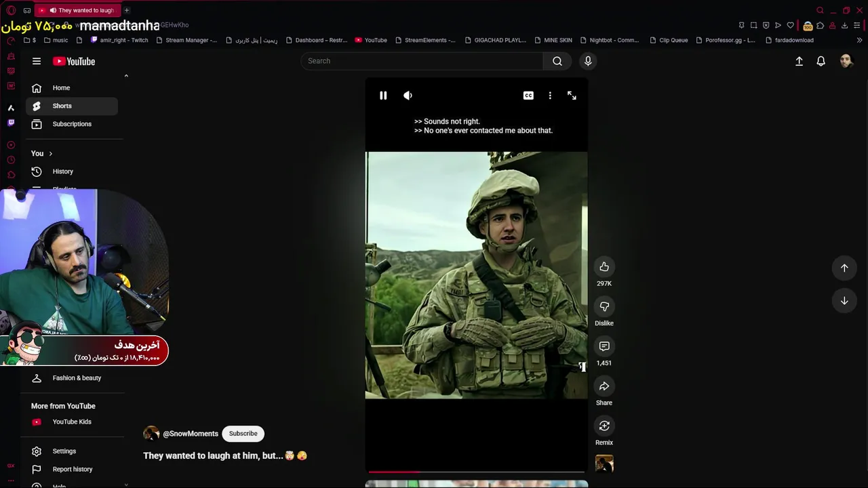
Task: Open the fardadownload bookmark
Action: 789,40
